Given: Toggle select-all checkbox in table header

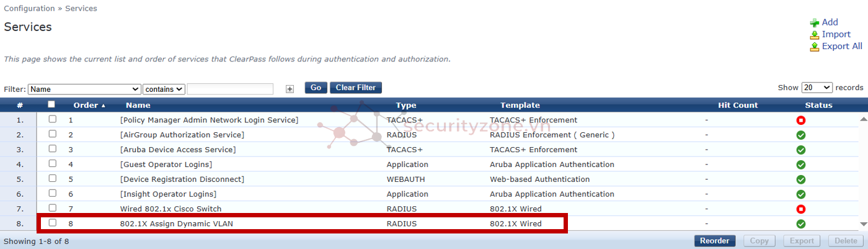Looking at the screenshot, I should 51,104.
